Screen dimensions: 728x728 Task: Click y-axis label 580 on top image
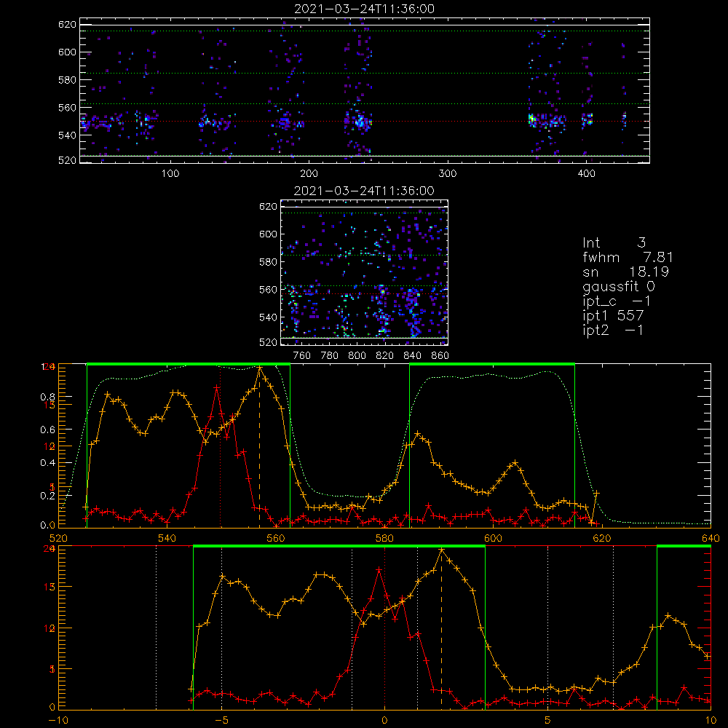click(67, 80)
